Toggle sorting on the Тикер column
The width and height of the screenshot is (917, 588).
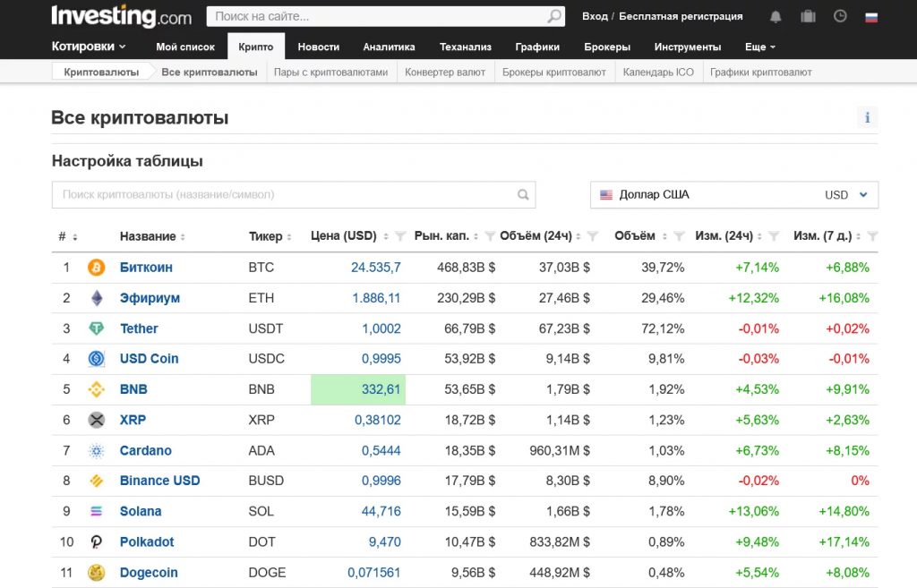click(289, 237)
